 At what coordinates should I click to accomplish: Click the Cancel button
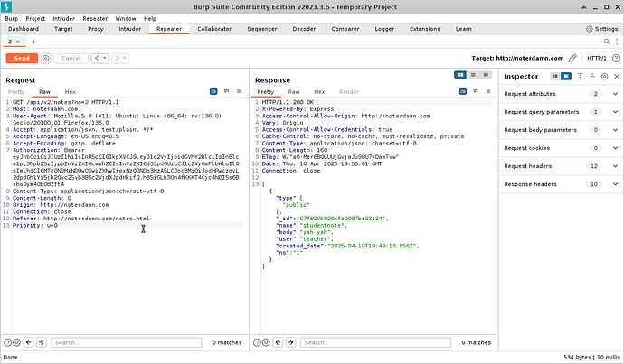[x=71, y=59]
